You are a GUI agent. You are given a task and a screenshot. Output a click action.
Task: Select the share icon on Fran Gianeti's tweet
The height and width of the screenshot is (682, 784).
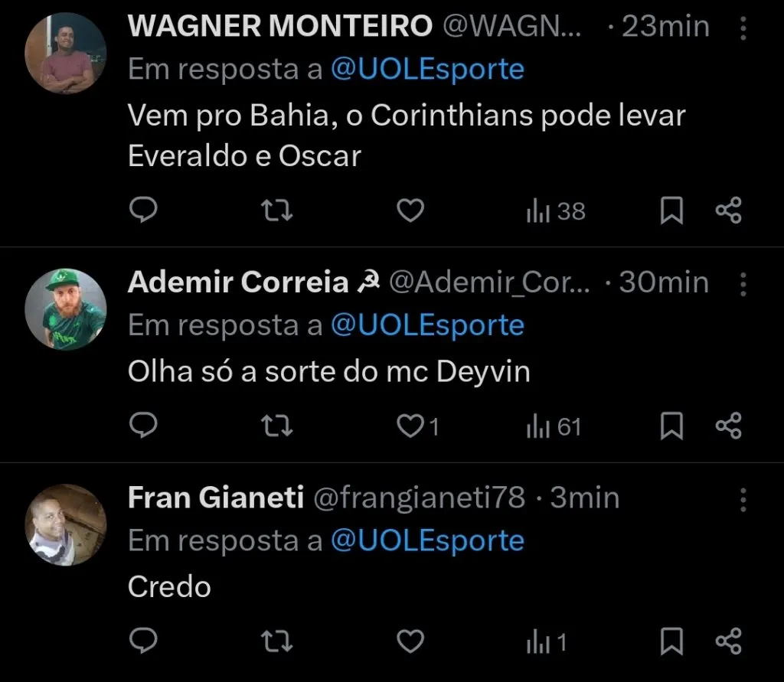tap(728, 641)
